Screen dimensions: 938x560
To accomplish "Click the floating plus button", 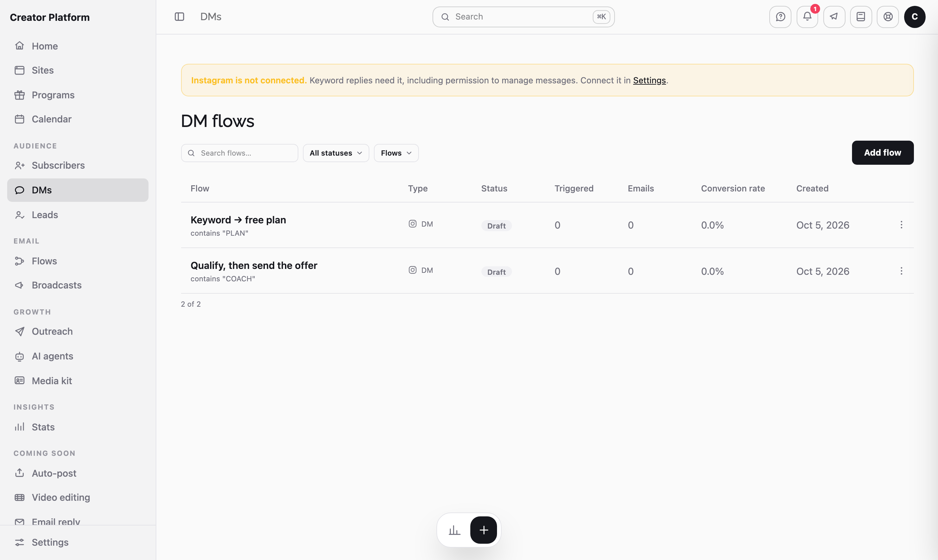I will (x=483, y=530).
